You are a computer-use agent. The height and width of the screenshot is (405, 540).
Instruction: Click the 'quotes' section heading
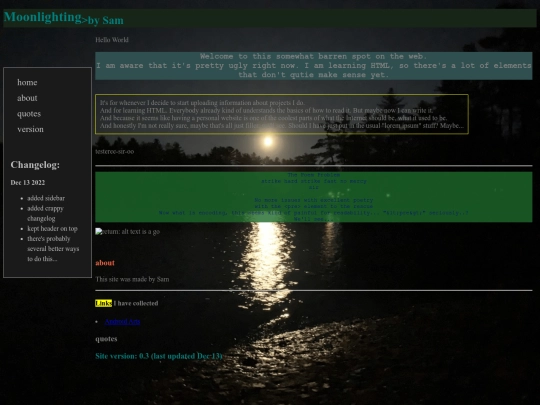(x=106, y=339)
